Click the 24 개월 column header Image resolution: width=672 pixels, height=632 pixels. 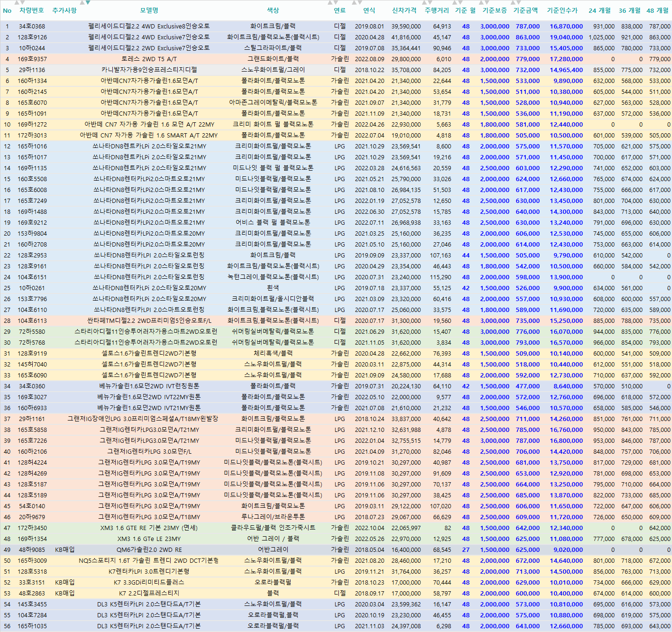(599, 10)
